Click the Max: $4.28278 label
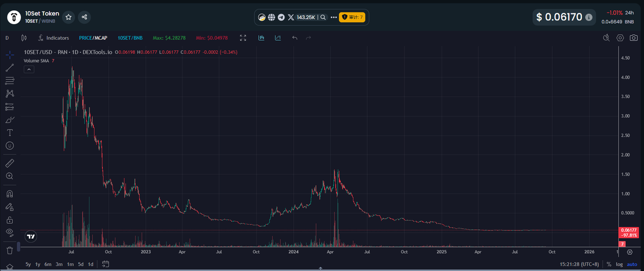 tap(169, 38)
